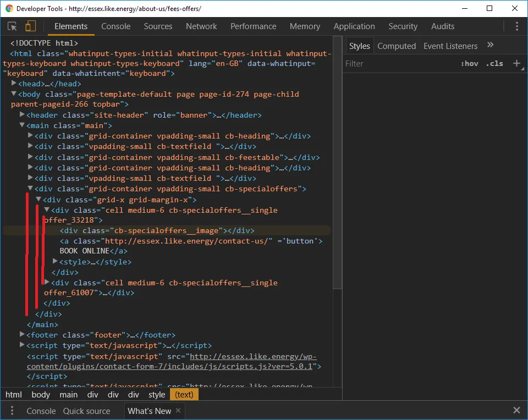This screenshot has height=420, width=528.
Task: Expand the head element node
Action: coord(14,84)
